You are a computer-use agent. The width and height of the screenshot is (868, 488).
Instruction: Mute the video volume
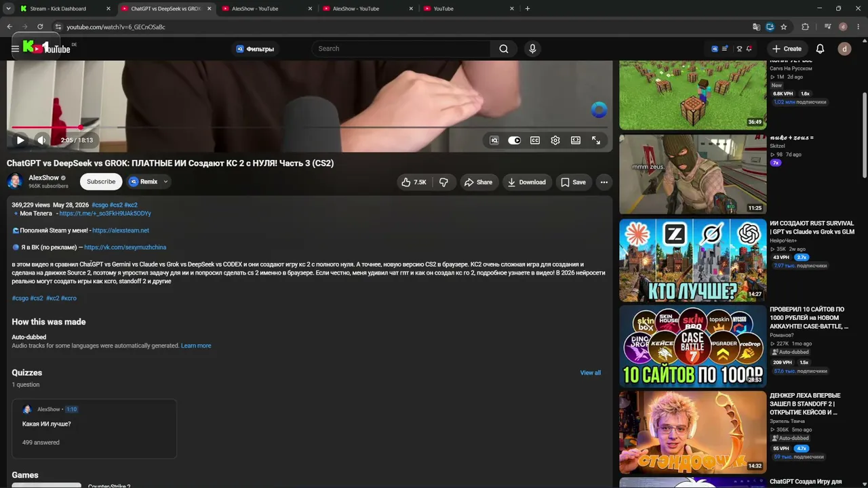tap(41, 140)
